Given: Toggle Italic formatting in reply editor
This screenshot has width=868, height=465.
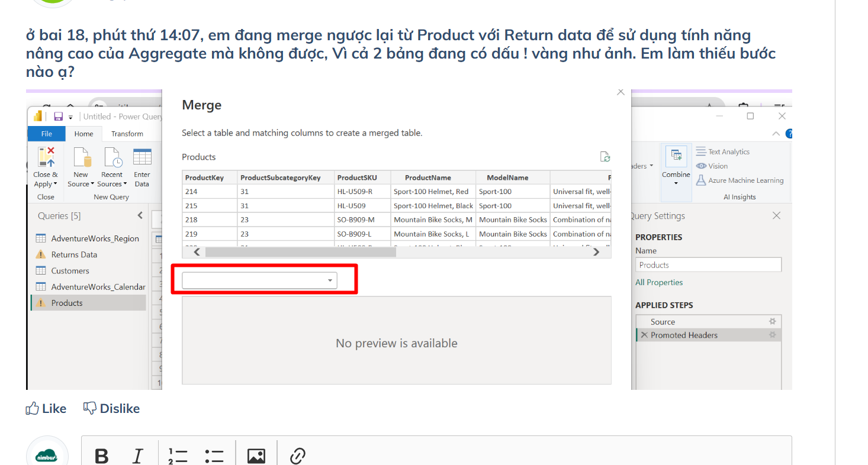Looking at the screenshot, I should click(137, 456).
